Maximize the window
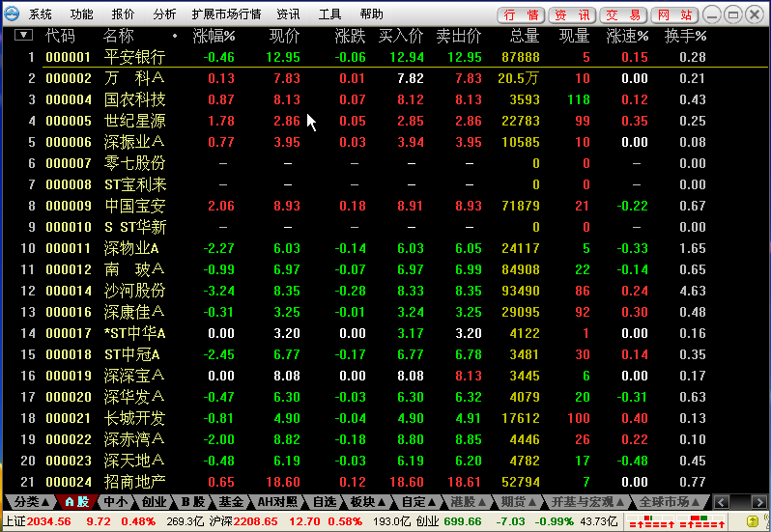 732,14
